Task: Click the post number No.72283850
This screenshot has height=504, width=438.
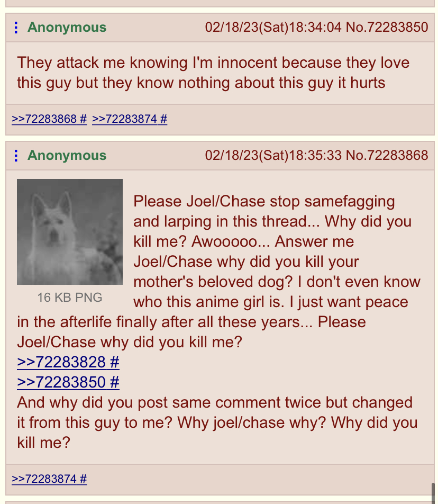Action: click(387, 28)
